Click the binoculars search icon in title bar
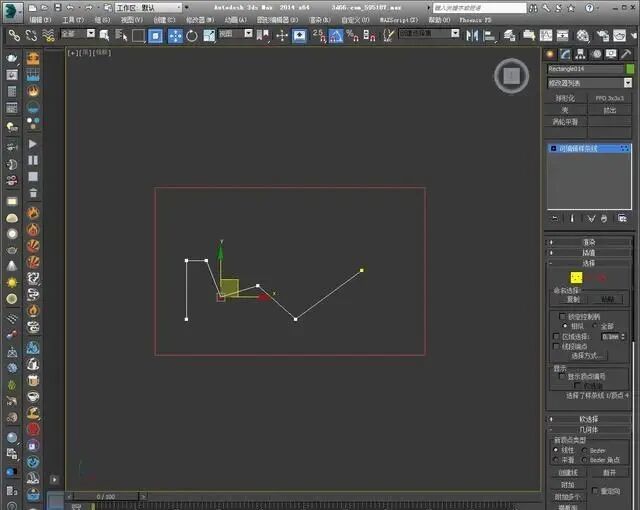Screen dimensions: 640x510 (x=533, y=8)
